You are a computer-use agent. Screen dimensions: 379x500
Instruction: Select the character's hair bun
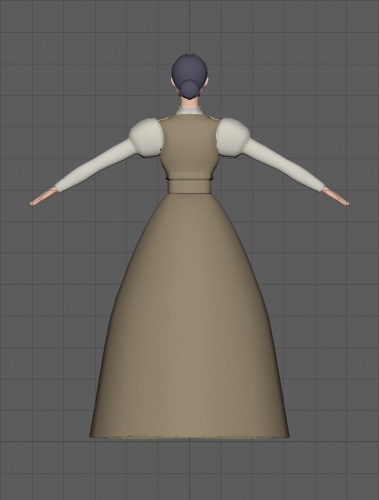tap(189, 89)
